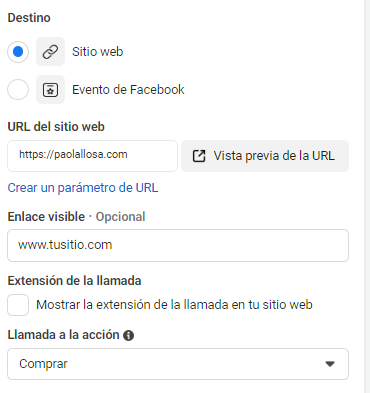Click the Vista previa de la URL button
Screen dimensions: 370x393
click(265, 156)
